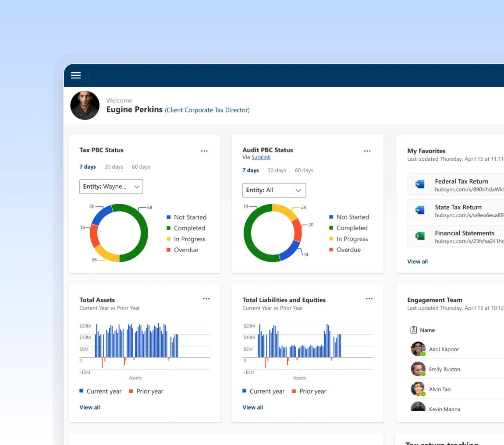Click In Progress legend swatch in Audit PBC
Viewport: 504px width, 445px height.
point(331,239)
